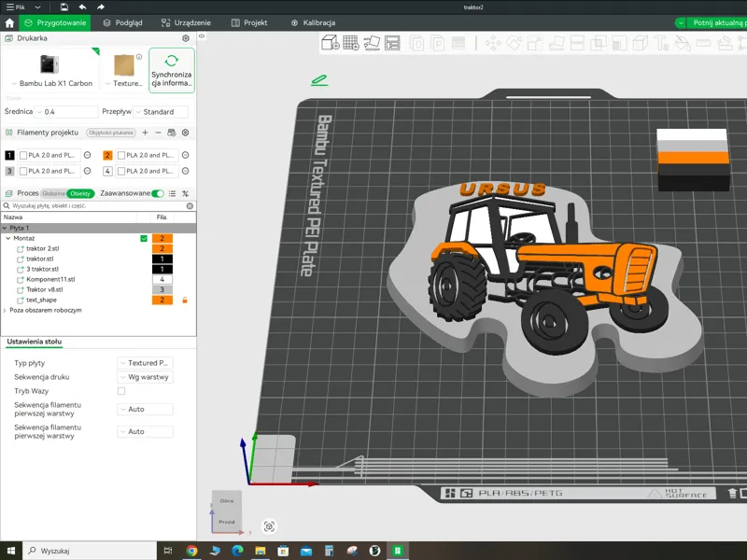The height and width of the screenshot is (560, 747).
Task: Click the object search field
Action: pos(98,206)
